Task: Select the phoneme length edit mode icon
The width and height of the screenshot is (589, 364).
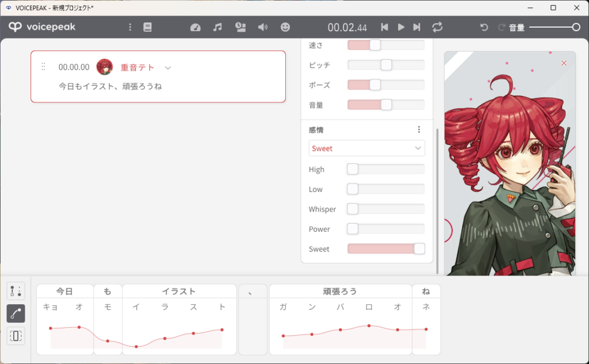Action: [16, 336]
